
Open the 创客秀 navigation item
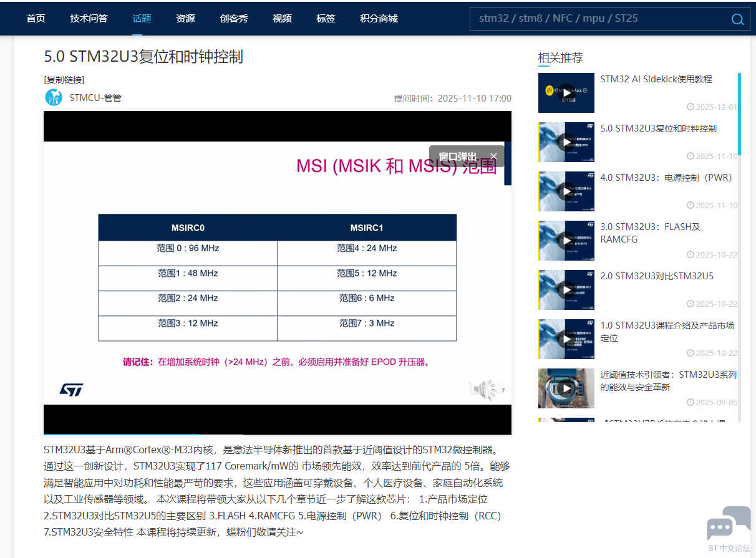(234, 18)
